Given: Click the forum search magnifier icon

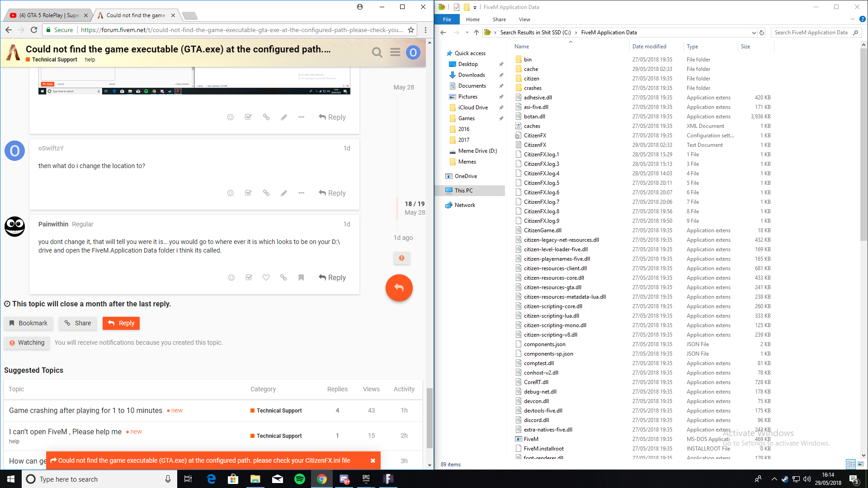Looking at the screenshot, I should (x=377, y=52).
